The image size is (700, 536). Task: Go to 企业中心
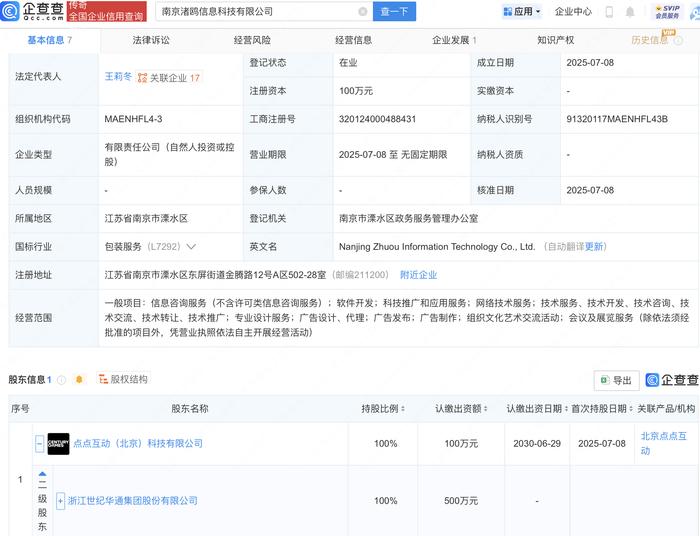pyautogui.click(x=573, y=12)
